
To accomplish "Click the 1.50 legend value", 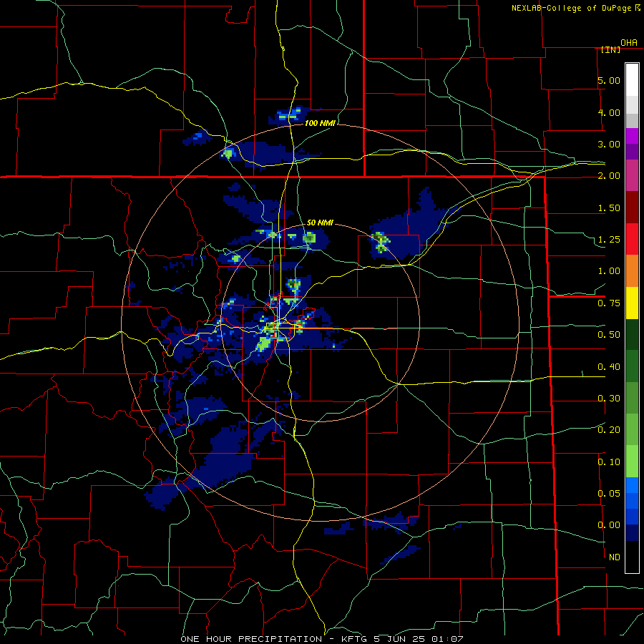I will [x=609, y=208].
